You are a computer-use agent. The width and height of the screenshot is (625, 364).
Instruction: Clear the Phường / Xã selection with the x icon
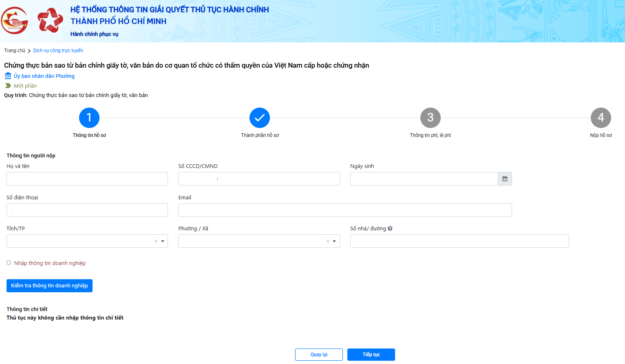pyautogui.click(x=328, y=241)
